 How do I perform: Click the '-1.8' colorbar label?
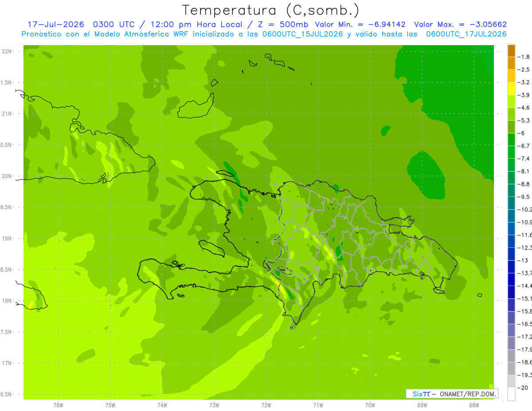[x=524, y=57]
